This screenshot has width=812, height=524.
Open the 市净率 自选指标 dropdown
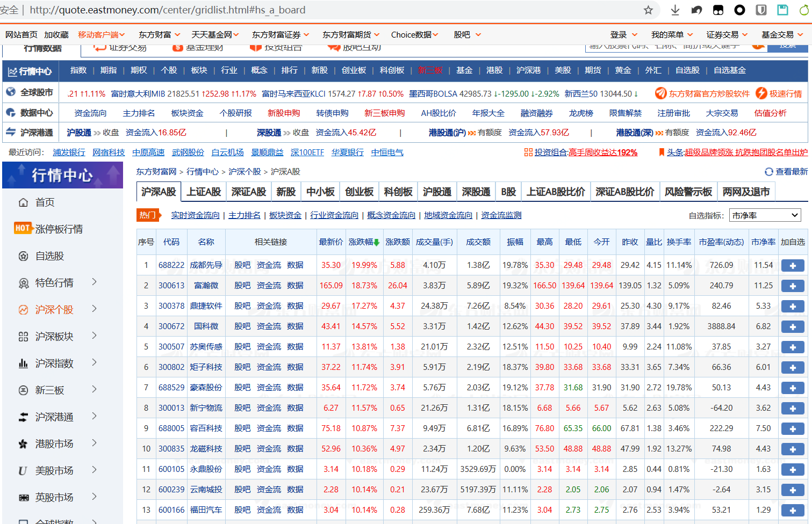point(765,215)
